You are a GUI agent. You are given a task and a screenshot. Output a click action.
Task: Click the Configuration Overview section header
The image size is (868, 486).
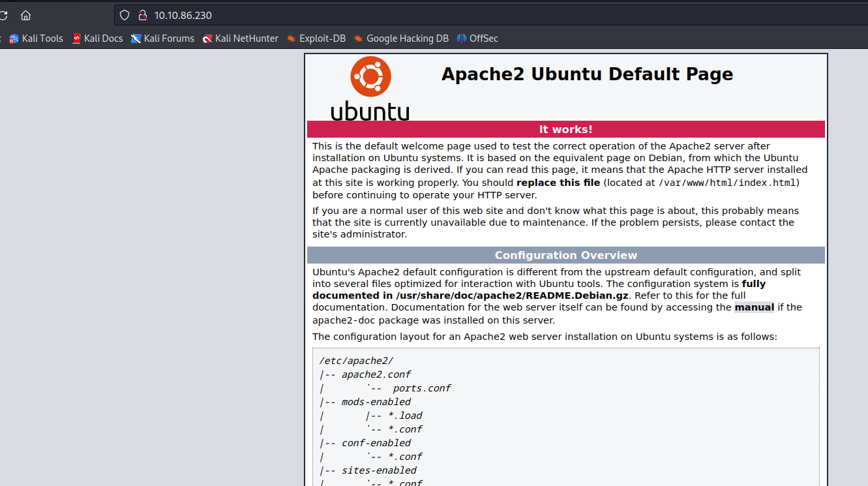[x=566, y=255]
